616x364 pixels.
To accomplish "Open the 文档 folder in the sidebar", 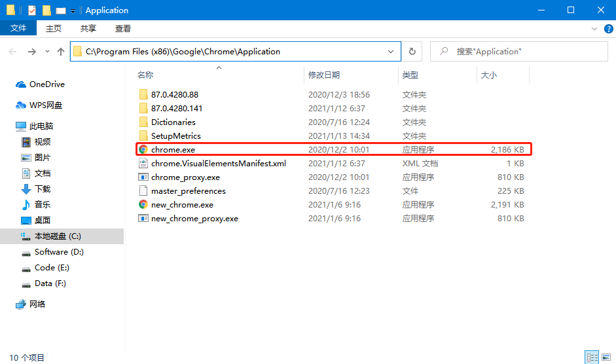I will coord(36,173).
